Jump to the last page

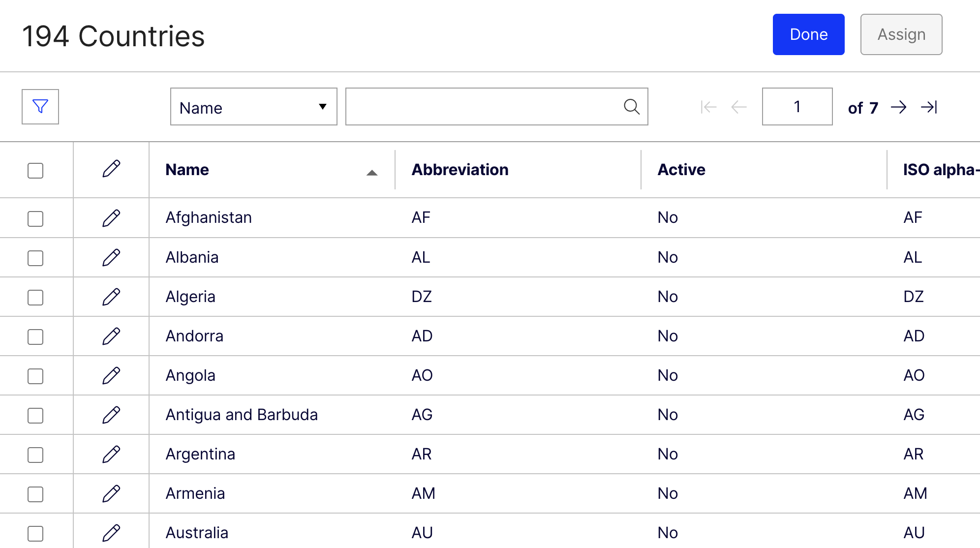pos(930,107)
